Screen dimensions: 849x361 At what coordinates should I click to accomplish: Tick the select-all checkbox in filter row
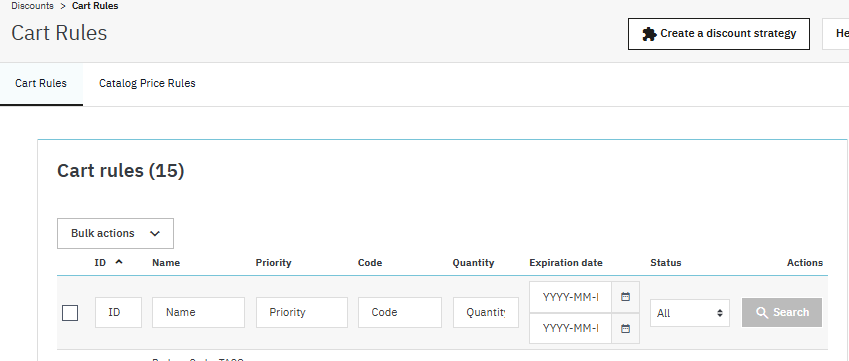tap(70, 313)
